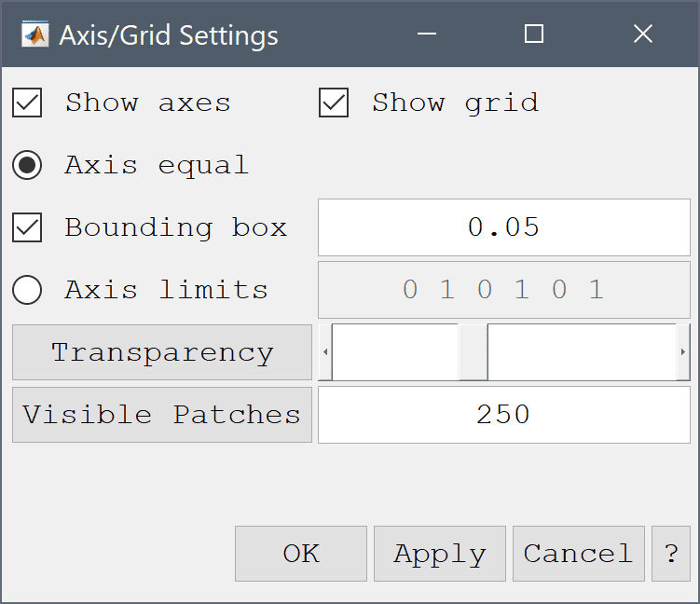Viewport: 700px width, 604px height.
Task: Click the MATLAB icon in the title bar
Action: [36, 34]
